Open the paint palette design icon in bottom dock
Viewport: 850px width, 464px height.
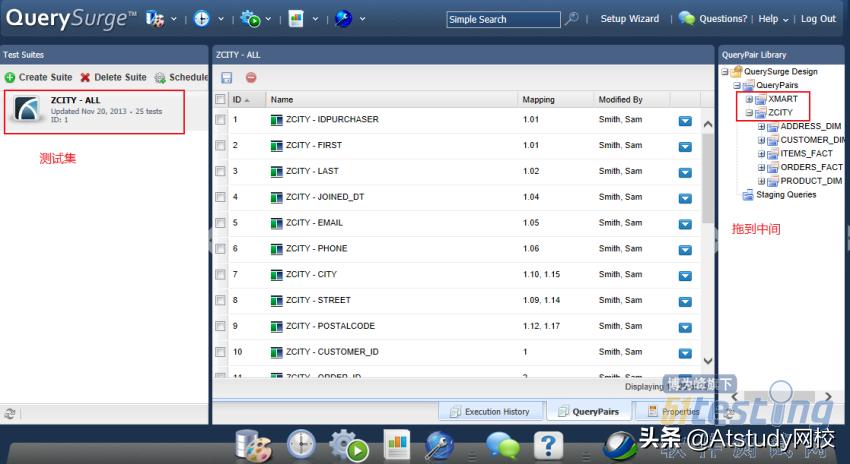click(x=253, y=445)
